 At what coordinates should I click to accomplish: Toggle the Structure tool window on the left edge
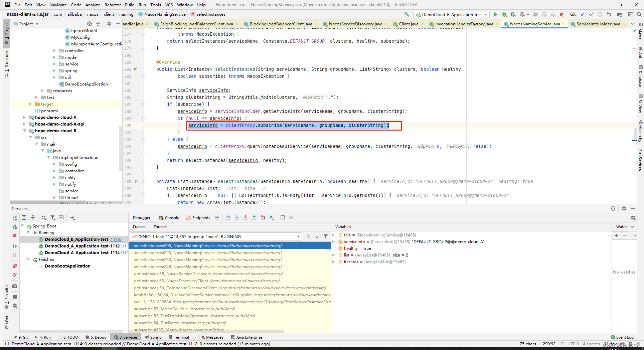(x=6, y=63)
